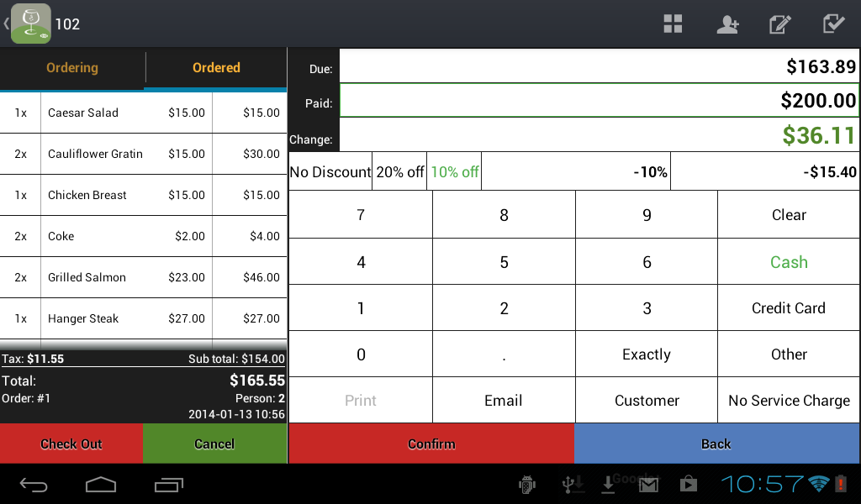Select the discount amount field -$15.40
This screenshot has width=861, height=504.
pyautogui.click(x=765, y=172)
